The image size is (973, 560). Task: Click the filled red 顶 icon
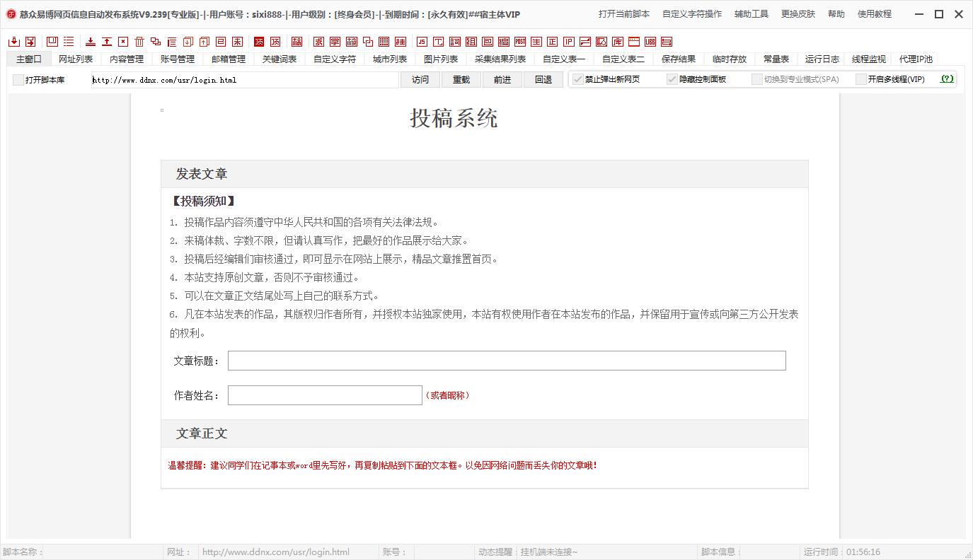coord(258,42)
